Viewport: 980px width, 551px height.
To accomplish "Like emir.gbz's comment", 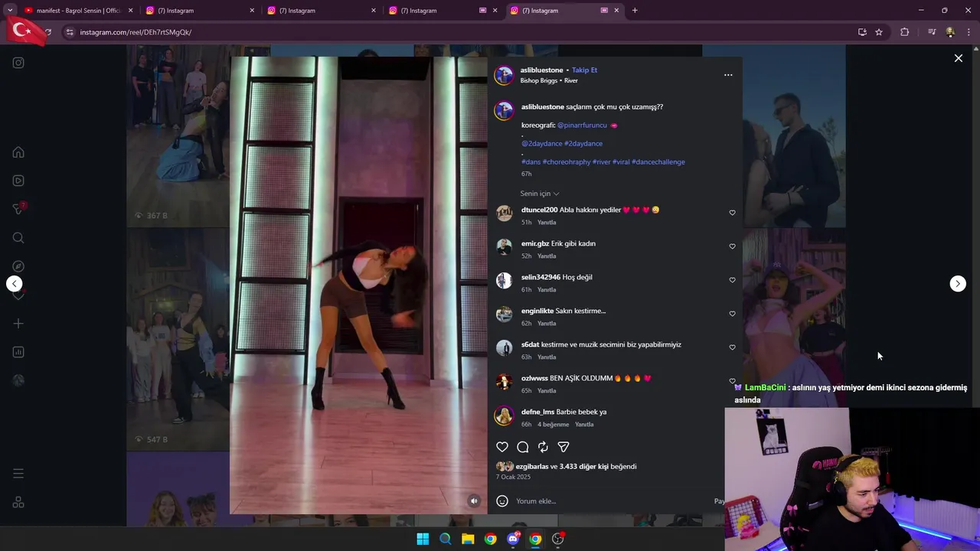I will [732, 246].
